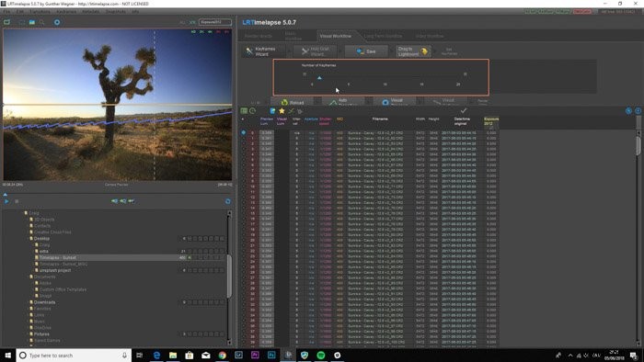Click the Save button in Visual Workflow
644x362 pixels.
point(366,51)
